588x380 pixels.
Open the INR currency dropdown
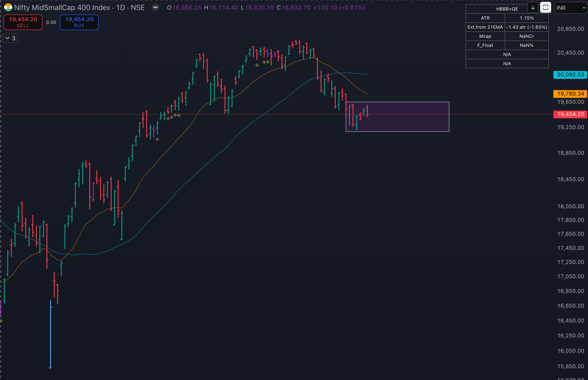570,8
